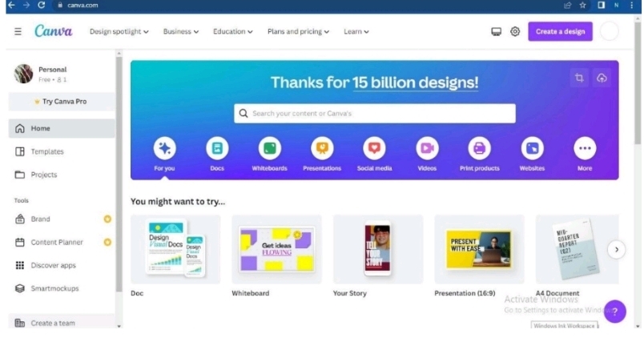Open the Presentation (16:9) thumbnail
The height and width of the screenshot is (342, 644).
pos(479,249)
